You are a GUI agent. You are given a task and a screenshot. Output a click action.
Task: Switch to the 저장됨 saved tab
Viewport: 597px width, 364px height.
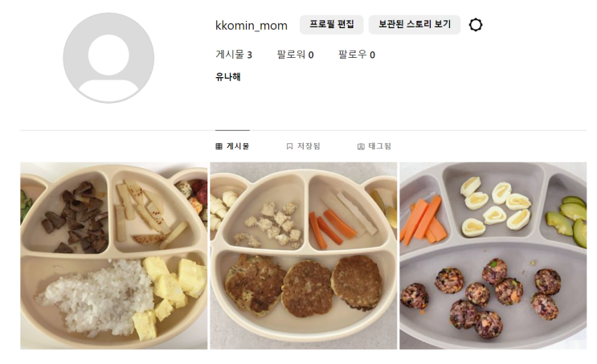(303, 146)
